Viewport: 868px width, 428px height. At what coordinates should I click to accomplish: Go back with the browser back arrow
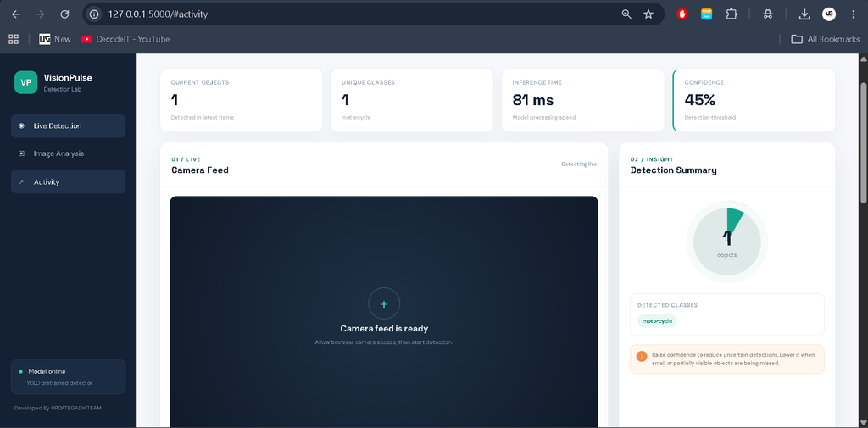coord(15,14)
